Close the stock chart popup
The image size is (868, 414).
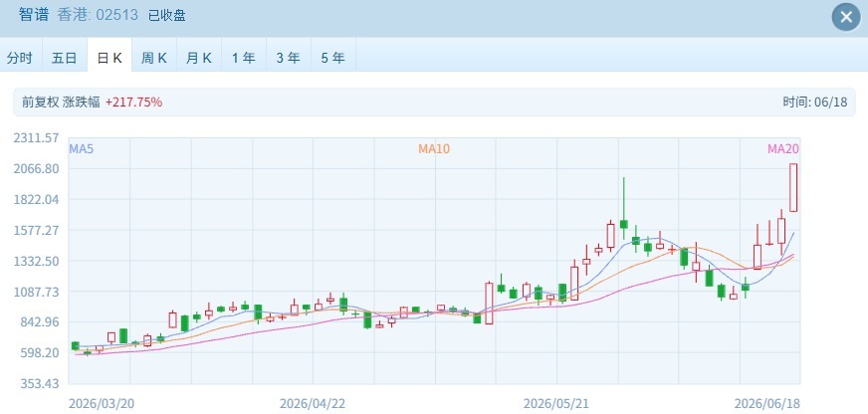point(846,17)
